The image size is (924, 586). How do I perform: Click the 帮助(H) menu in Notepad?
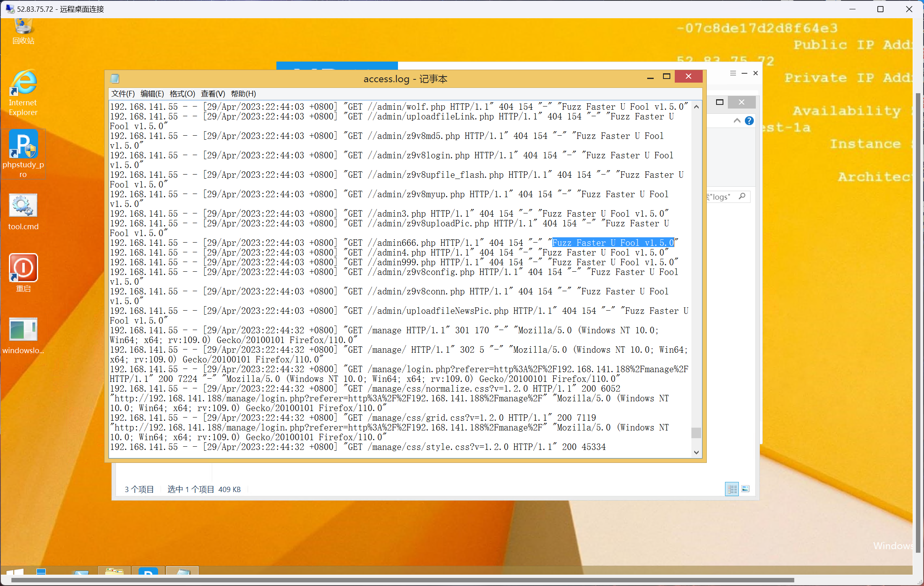click(x=243, y=94)
